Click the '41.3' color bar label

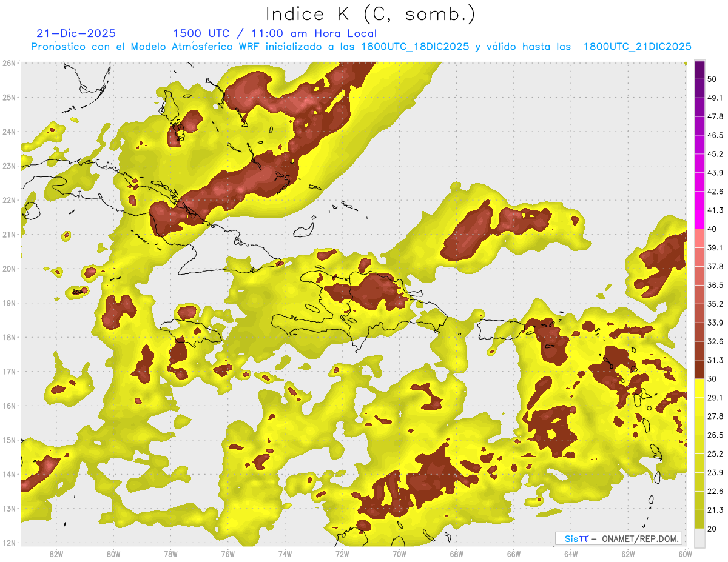coord(715,210)
